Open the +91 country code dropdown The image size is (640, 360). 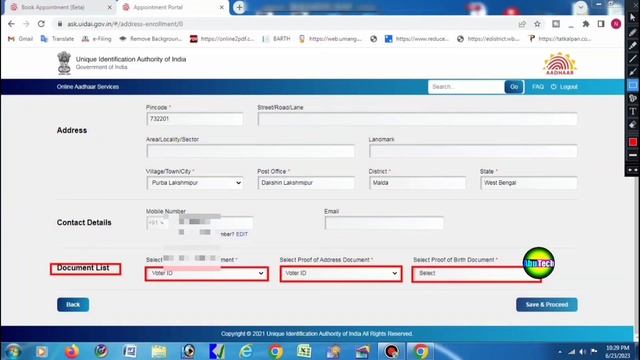[x=156, y=223]
